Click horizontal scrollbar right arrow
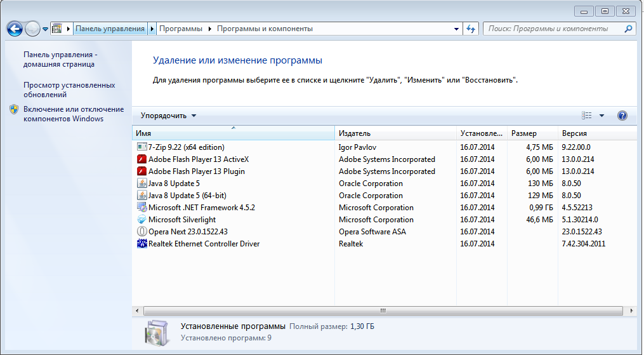 [x=631, y=311]
